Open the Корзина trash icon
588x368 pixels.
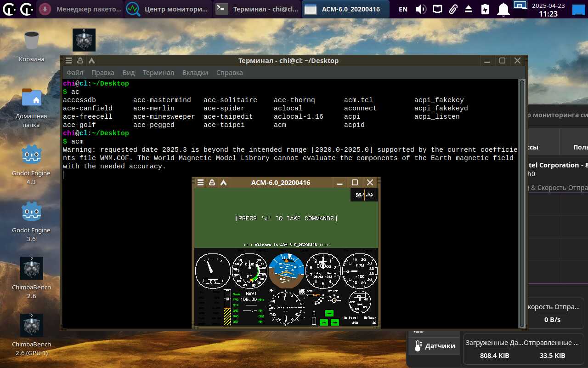[x=31, y=40]
